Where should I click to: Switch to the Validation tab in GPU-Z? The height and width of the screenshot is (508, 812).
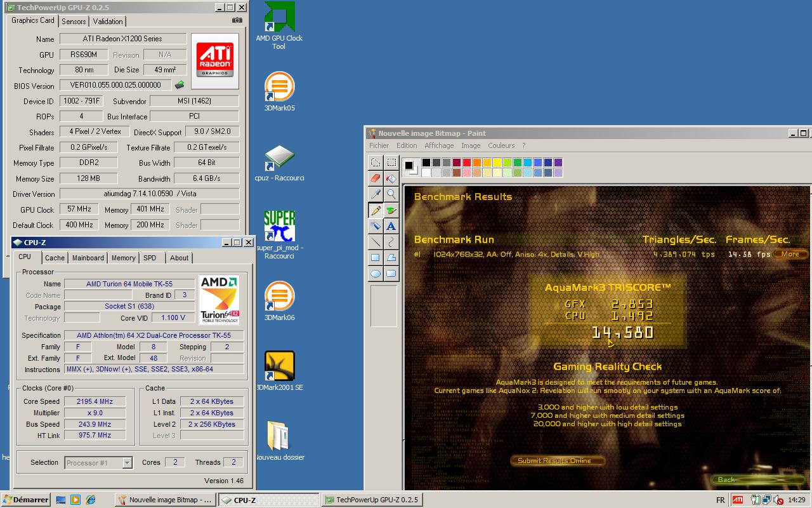(108, 21)
